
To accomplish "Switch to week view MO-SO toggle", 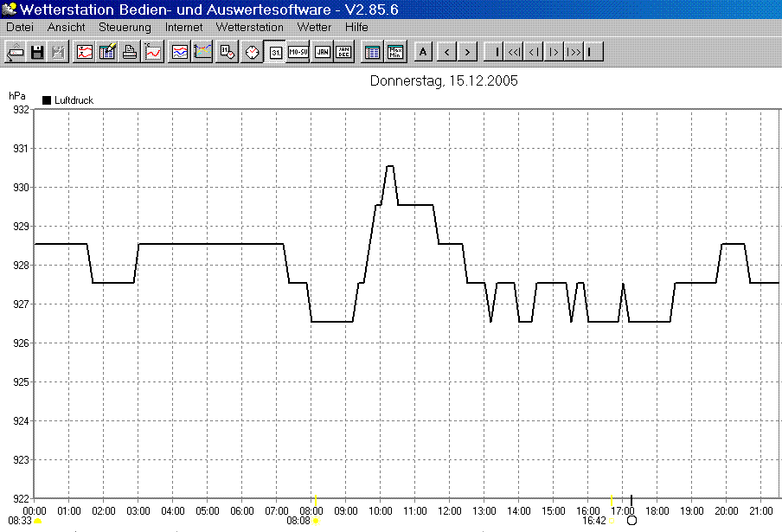I will pos(298,52).
